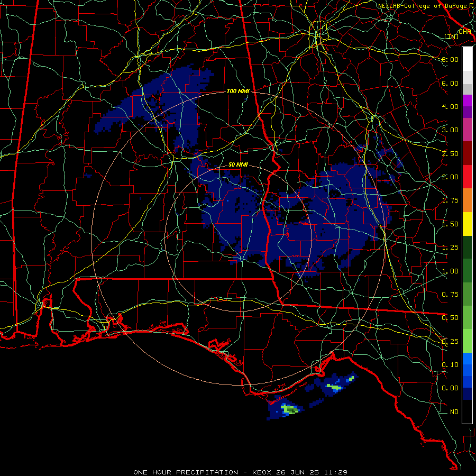Click the 'OHA' product label
Screen dimensions: 476x476
pos(464,31)
